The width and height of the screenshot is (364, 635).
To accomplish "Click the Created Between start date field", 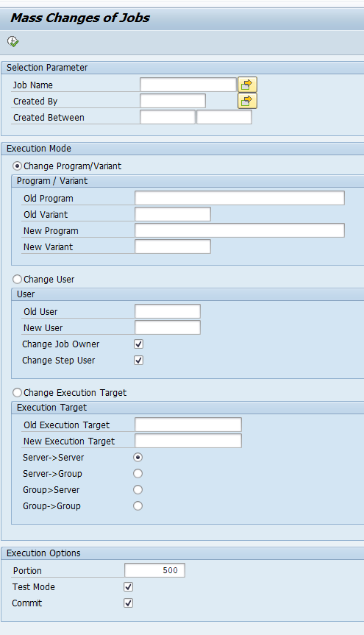I will coord(168,117).
